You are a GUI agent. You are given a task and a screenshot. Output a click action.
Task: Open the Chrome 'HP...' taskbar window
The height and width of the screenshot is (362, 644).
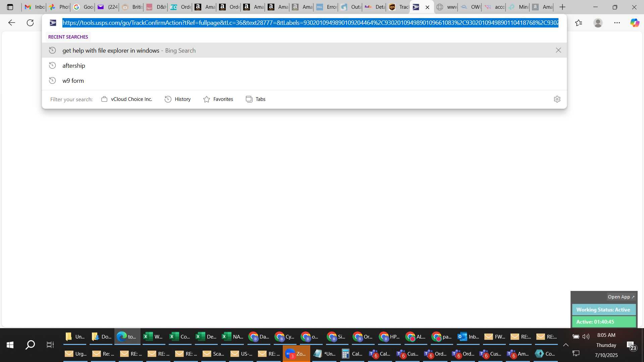pyautogui.click(x=389, y=337)
